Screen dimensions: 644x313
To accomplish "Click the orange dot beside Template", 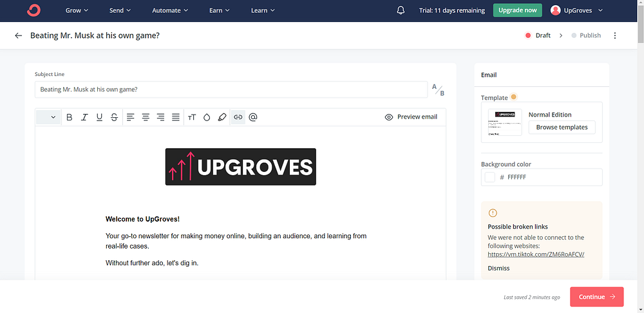I will click(x=513, y=97).
